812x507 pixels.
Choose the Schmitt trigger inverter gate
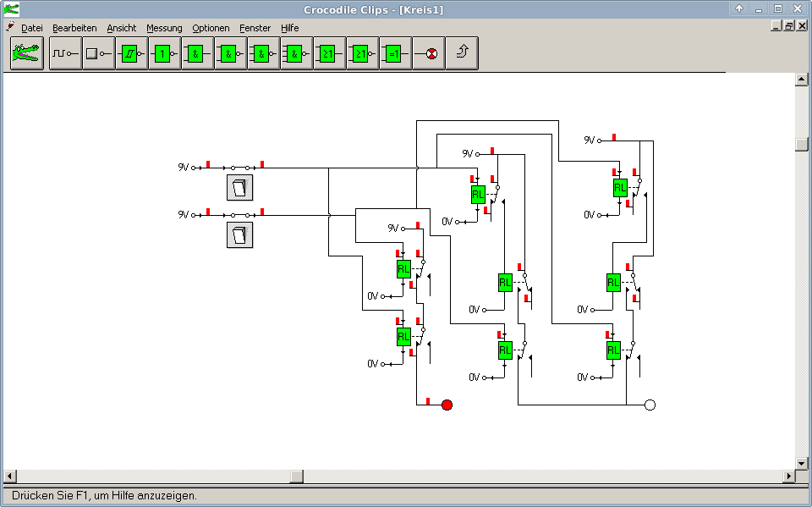tap(131, 53)
